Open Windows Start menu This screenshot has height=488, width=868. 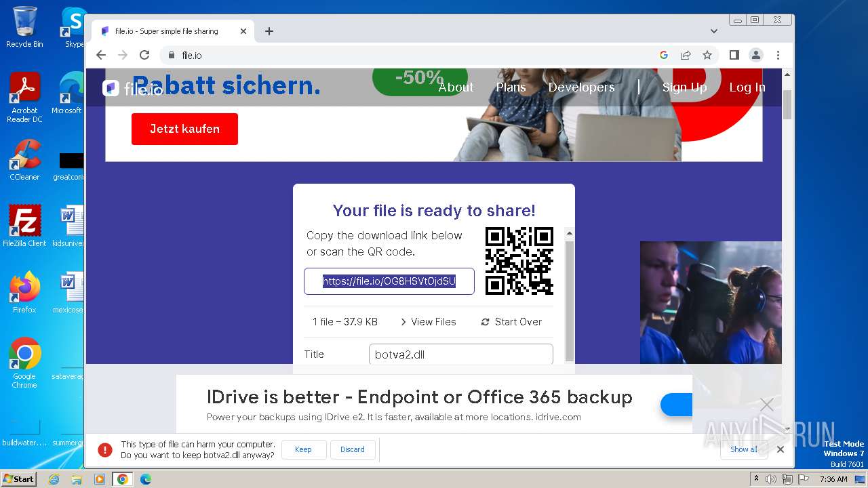tap(18, 479)
